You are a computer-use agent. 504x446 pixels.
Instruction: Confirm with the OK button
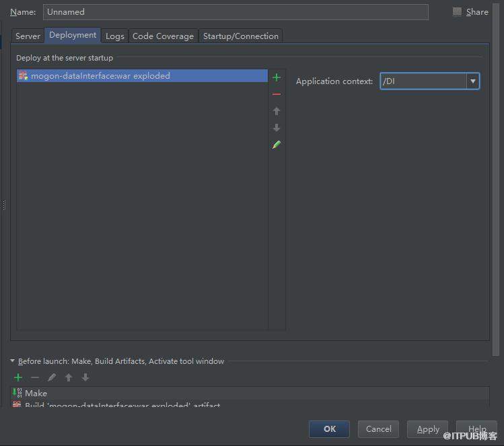330,429
